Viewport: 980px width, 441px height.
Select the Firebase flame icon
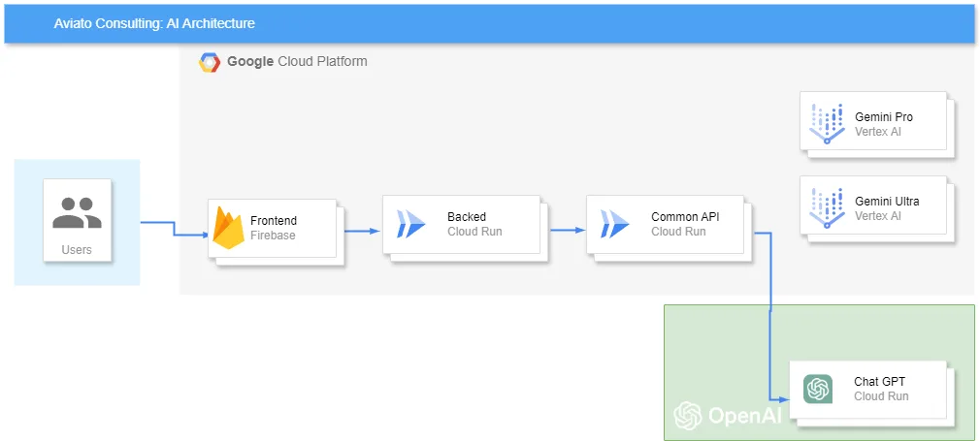[228, 228]
